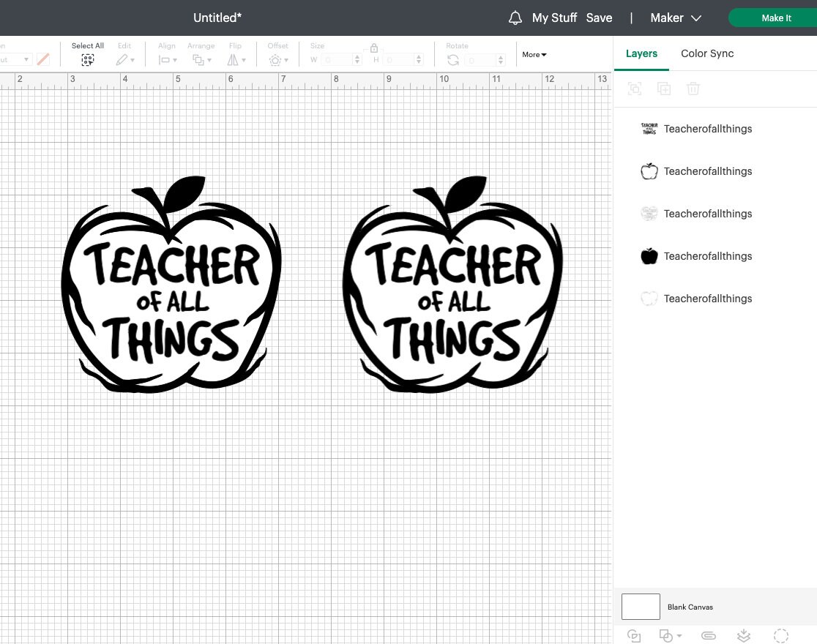This screenshot has height=644, width=817.
Task: Select All elements on the canvas
Action: click(88, 60)
